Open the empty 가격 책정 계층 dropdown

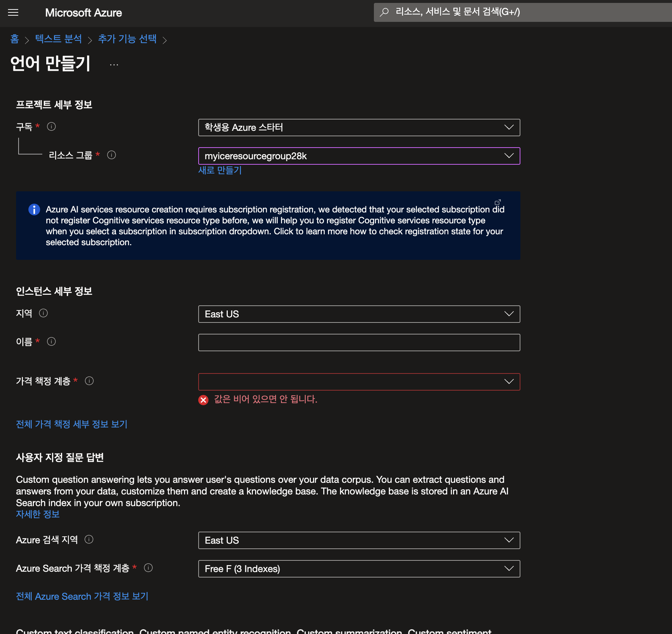(359, 382)
